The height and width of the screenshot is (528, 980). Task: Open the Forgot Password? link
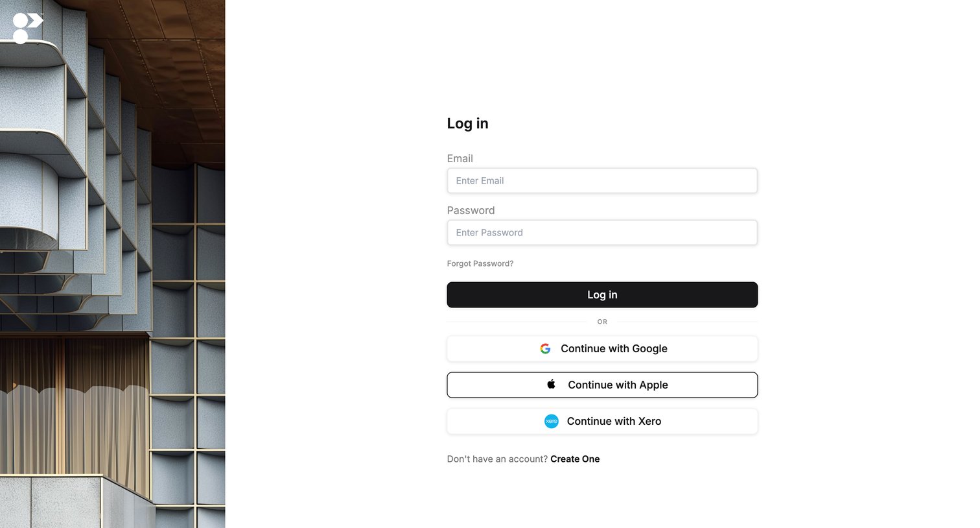pyautogui.click(x=480, y=264)
